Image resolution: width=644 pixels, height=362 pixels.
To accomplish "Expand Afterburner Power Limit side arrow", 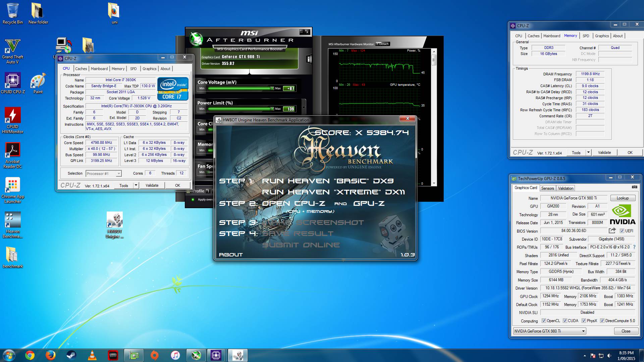I will point(304,108).
